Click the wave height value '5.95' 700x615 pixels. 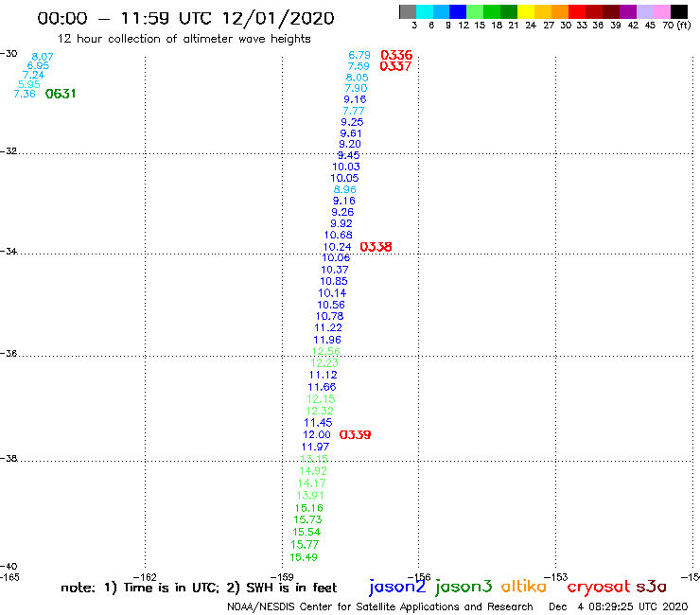[29, 84]
